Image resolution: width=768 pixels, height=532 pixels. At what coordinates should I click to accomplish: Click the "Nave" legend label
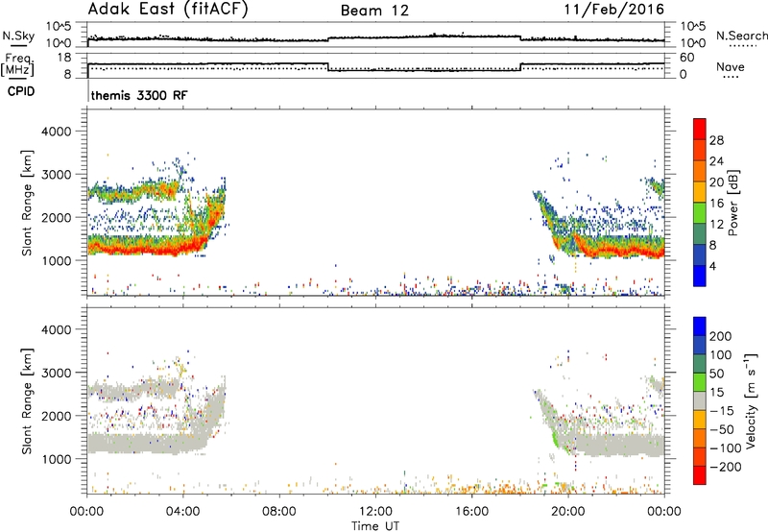(730, 66)
